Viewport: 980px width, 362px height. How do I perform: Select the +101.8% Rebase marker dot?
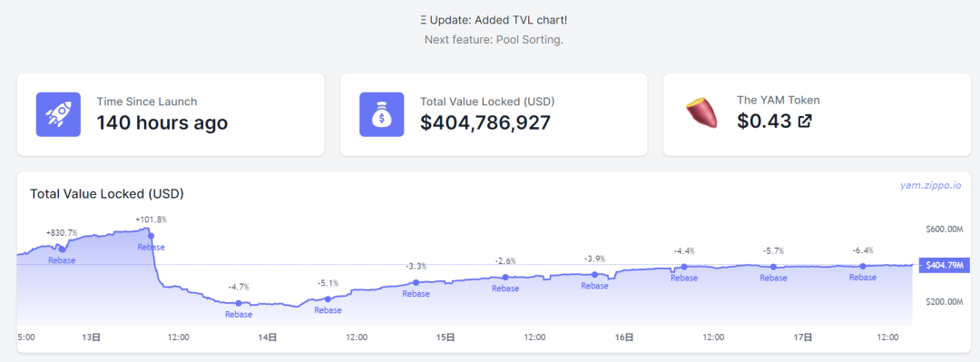pyautogui.click(x=151, y=236)
